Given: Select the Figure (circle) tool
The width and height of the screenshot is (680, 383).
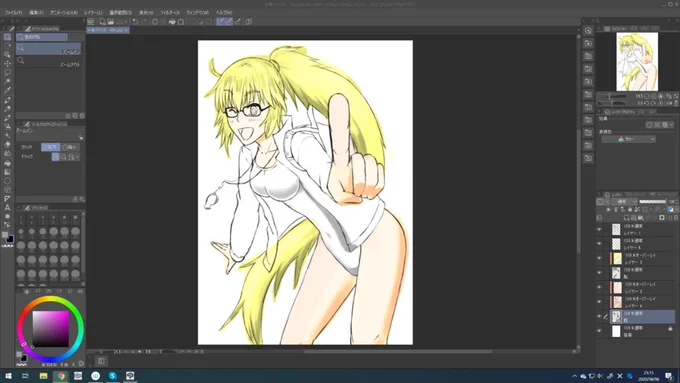Looking at the screenshot, I should point(7,181).
